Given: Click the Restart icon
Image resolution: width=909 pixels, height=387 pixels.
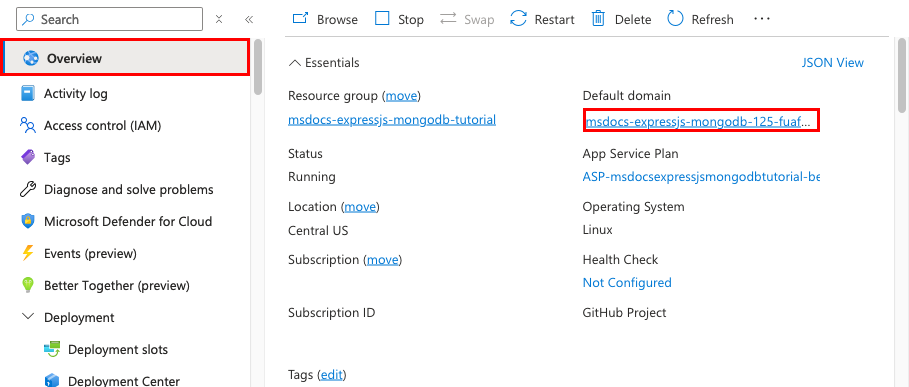Looking at the screenshot, I should point(518,19).
